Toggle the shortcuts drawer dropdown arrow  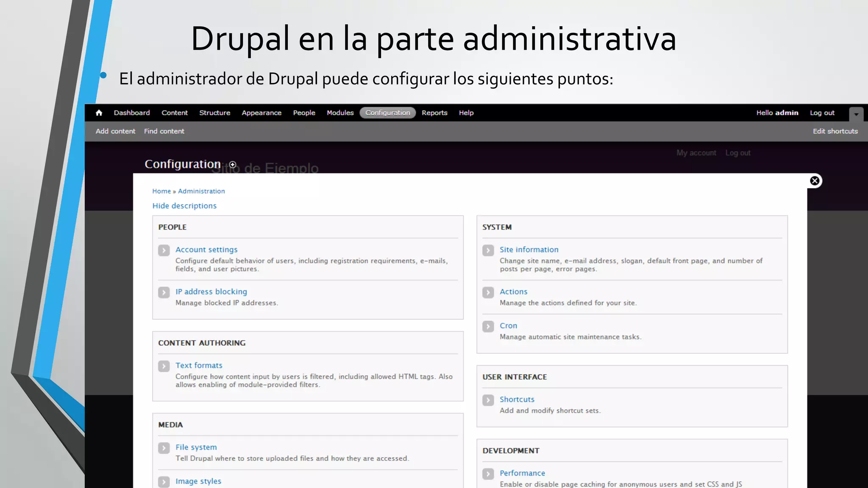(x=856, y=114)
